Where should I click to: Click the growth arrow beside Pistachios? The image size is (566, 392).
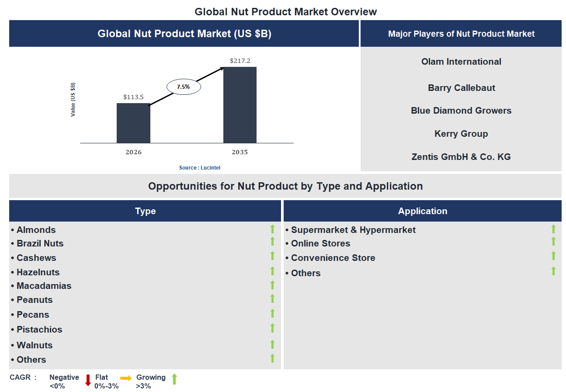pyautogui.click(x=272, y=328)
